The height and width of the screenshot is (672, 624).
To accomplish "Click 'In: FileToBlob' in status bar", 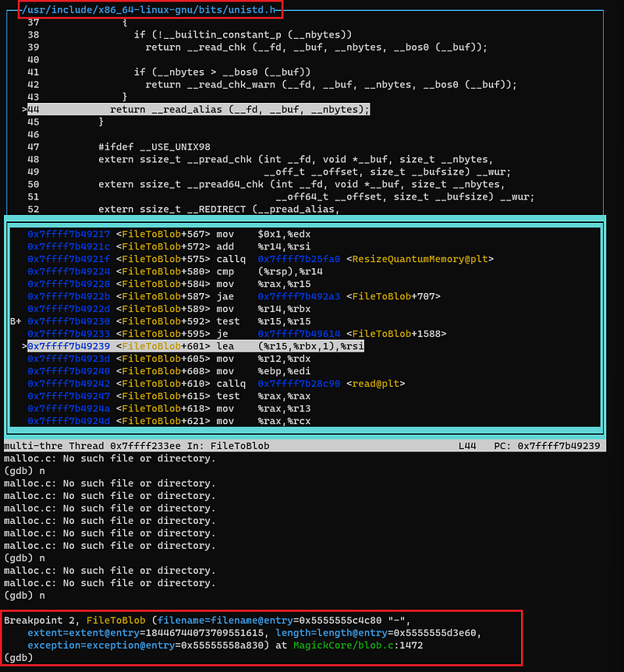I will pyautogui.click(x=229, y=446).
